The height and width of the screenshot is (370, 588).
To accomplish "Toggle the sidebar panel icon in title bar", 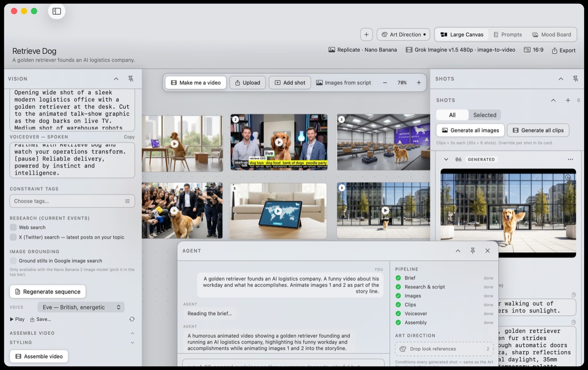I will (x=57, y=11).
